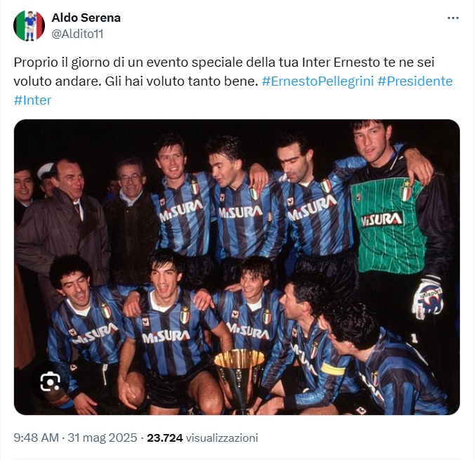This screenshot has height=460, width=476.
Task: Click the yellow captain's armband
Action: click(x=333, y=369)
